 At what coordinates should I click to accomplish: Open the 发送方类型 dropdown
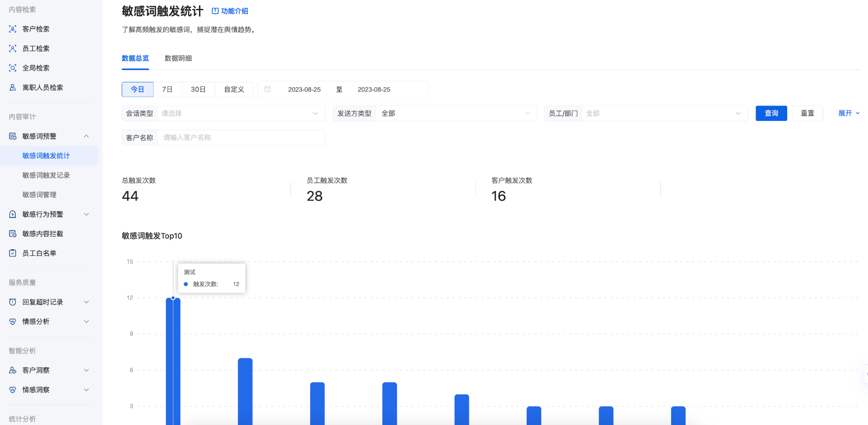coord(456,113)
